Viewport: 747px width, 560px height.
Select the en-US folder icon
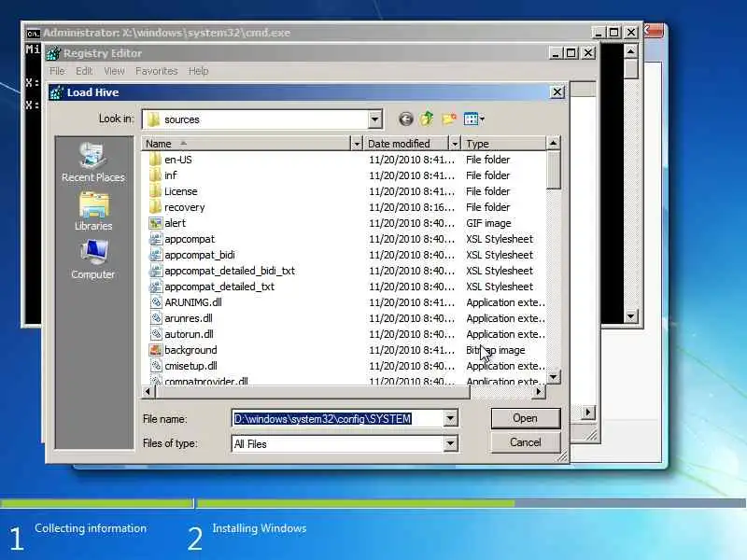click(x=155, y=160)
